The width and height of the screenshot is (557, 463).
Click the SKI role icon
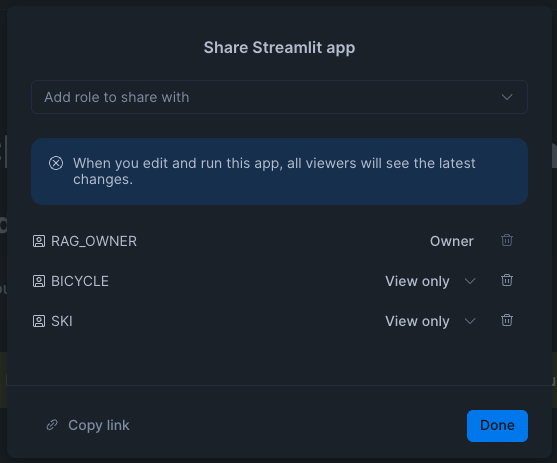[x=39, y=322]
